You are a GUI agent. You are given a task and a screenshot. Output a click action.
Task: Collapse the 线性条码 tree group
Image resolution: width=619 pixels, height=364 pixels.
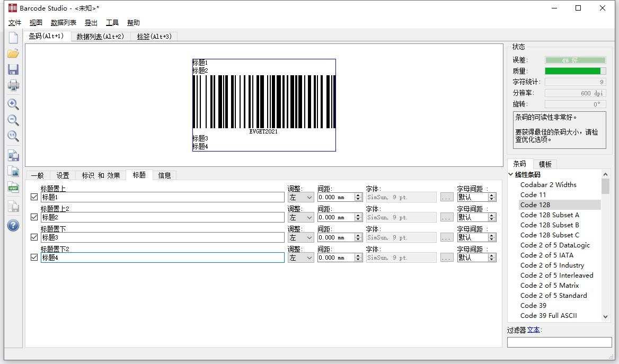[x=511, y=174]
